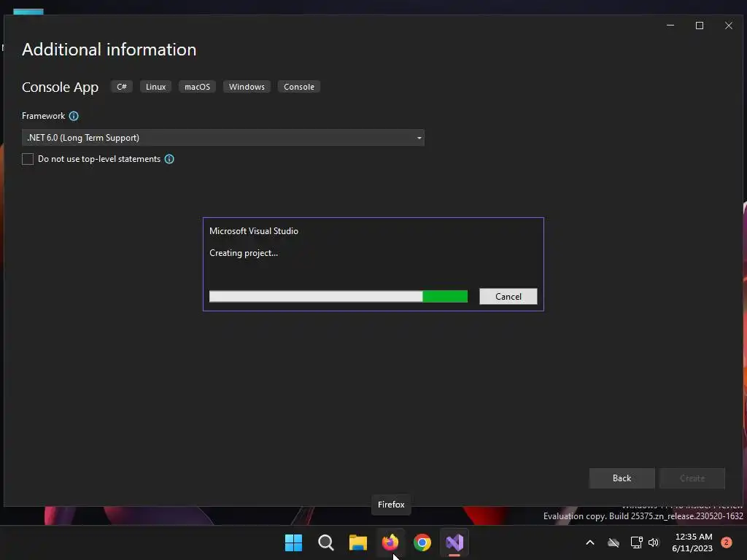Viewport: 747px width, 560px height.
Task: Click the Microsoft Visual Studio dialog title
Action: pos(254,231)
